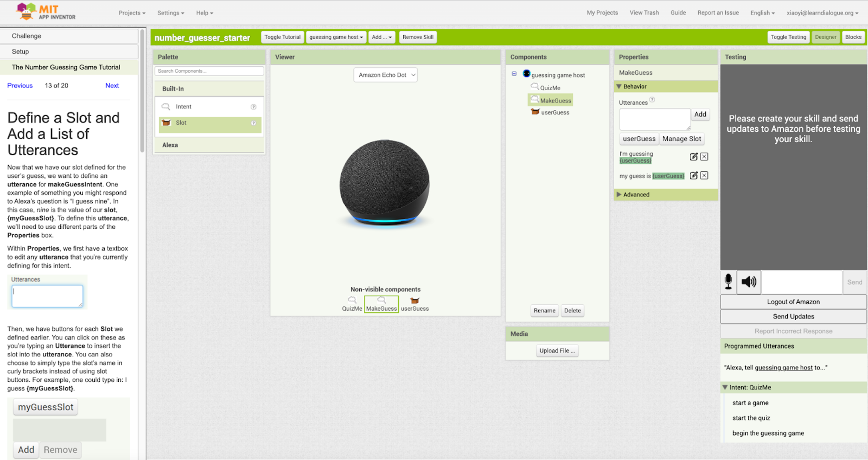Click Slot help question mark icon
This screenshot has height=460, width=868.
click(x=253, y=123)
